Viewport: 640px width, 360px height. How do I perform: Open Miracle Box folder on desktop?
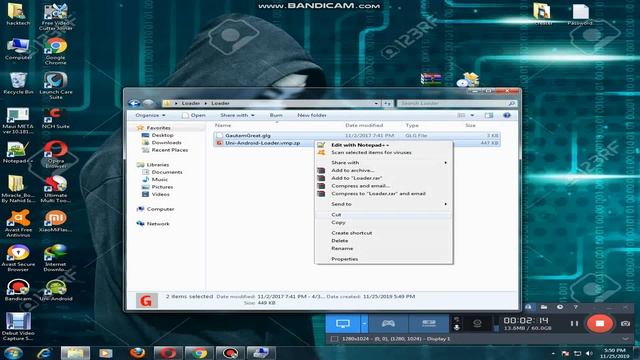click(18, 189)
